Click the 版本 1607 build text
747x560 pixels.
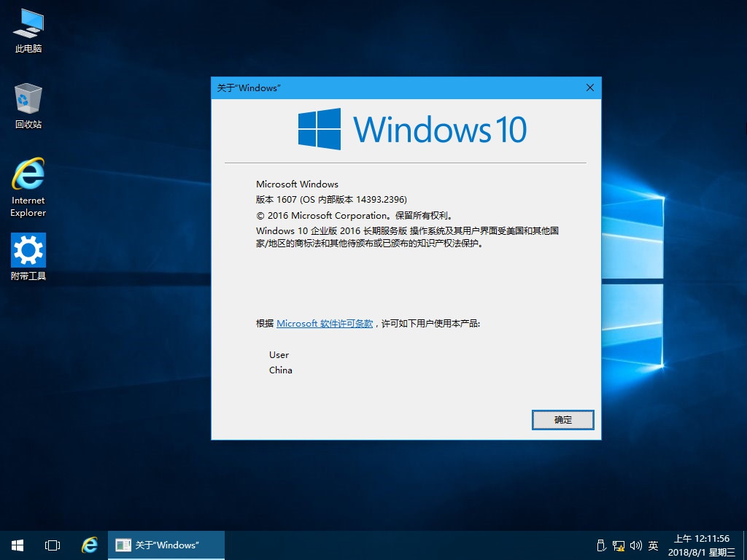(331, 200)
